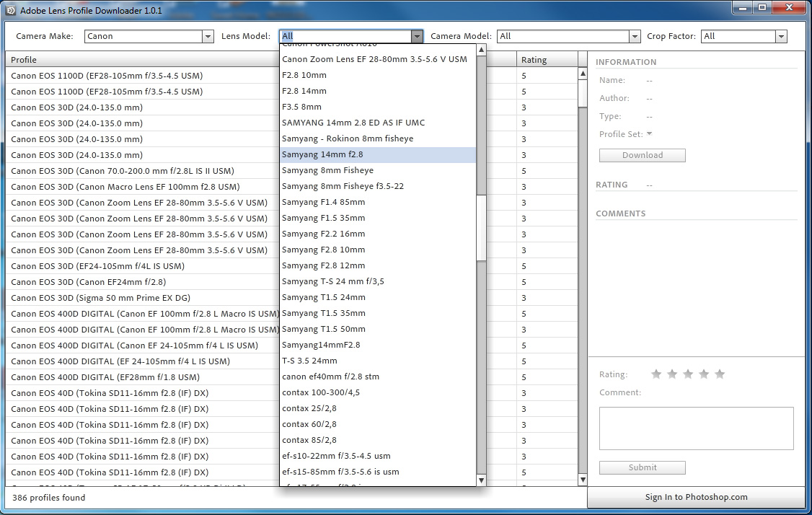Screen dimensions: 812x515
Task: Click the Submit comment button
Action: point(642,467)
